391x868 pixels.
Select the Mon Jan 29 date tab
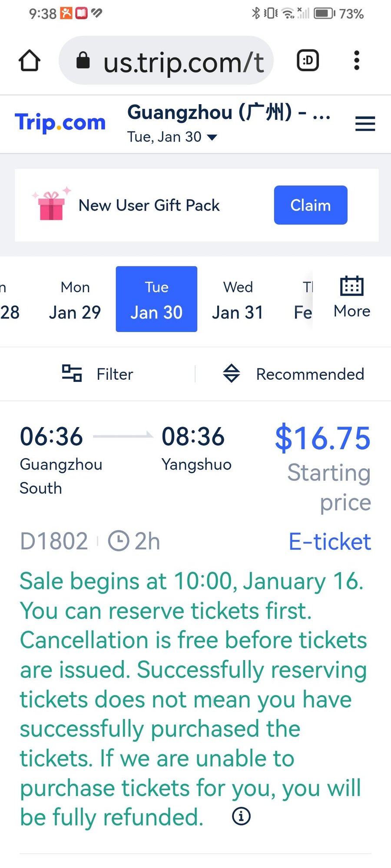[x=75, y=299]
